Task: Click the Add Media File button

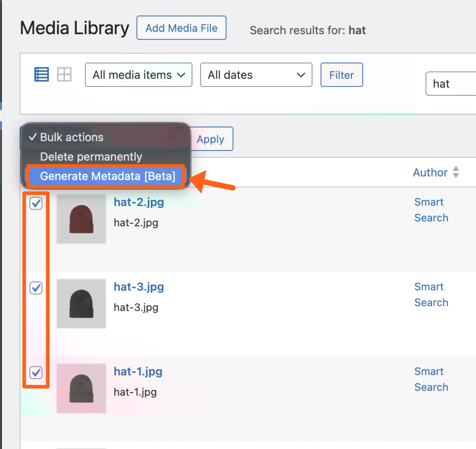Action: point(181,28)
